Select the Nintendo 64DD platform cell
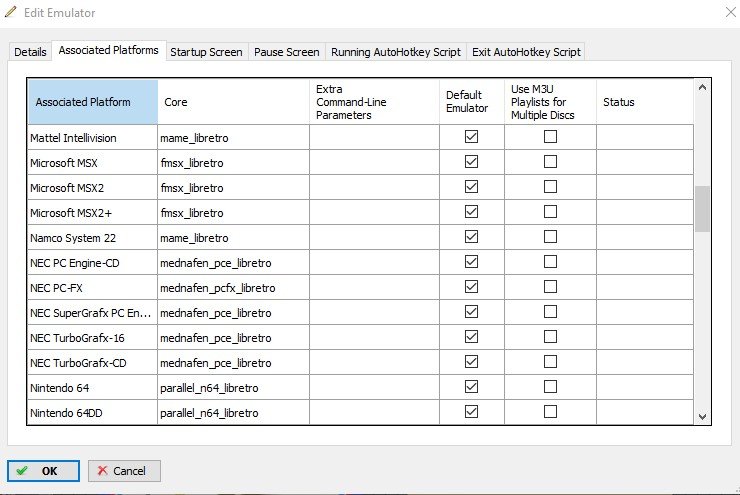 tap(92, 413)
